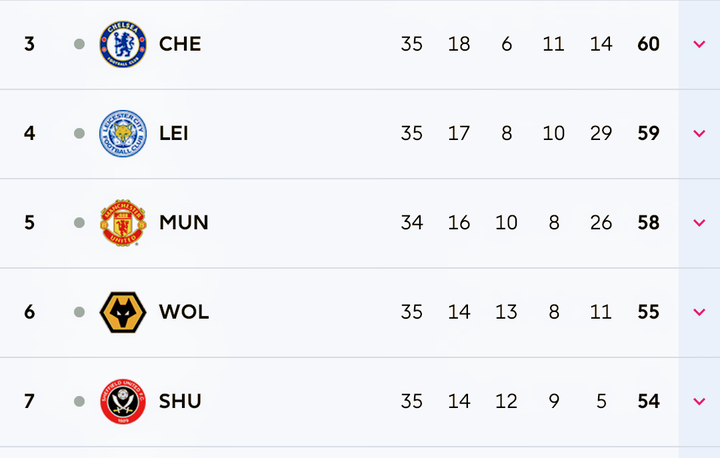Image resolution: width=720 pixels, height=458 pixels.
Task: Click the grey position dot beside MUN
Action: (x=80, y=222)
